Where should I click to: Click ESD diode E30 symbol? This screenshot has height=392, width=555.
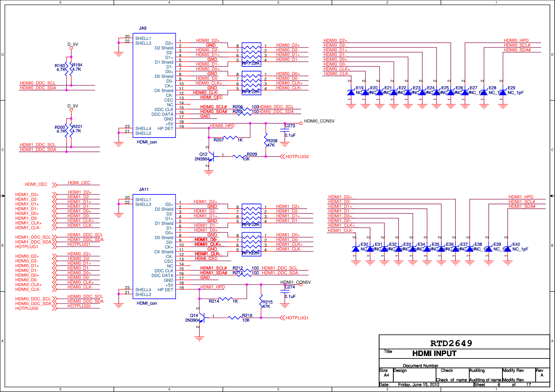[x=355, y=249]
